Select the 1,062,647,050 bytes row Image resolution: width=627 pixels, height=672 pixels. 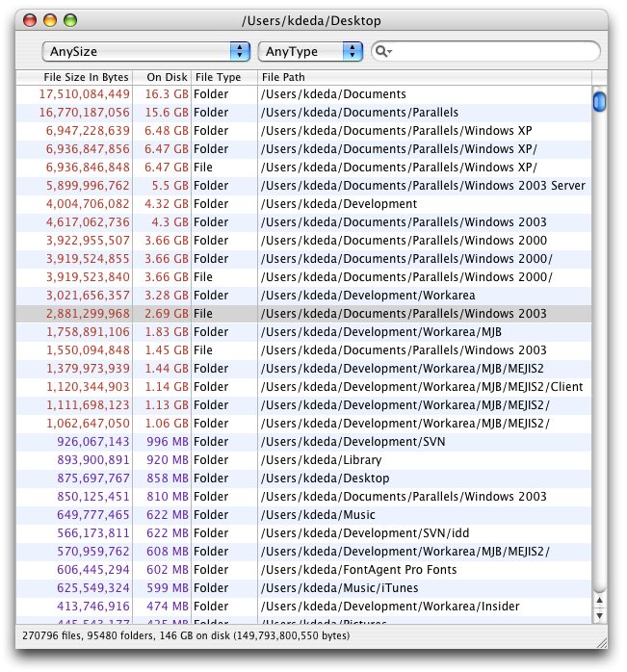(303, 424)
